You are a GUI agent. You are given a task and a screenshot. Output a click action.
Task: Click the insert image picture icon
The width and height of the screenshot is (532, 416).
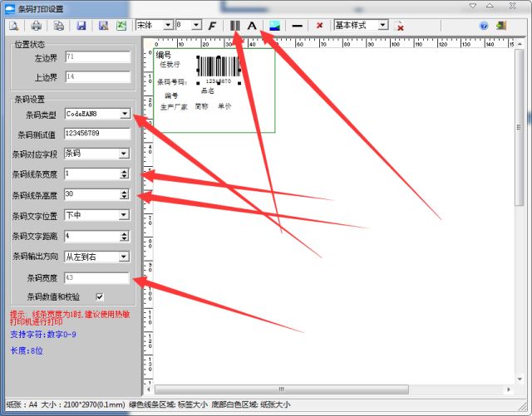click(274, 26)
